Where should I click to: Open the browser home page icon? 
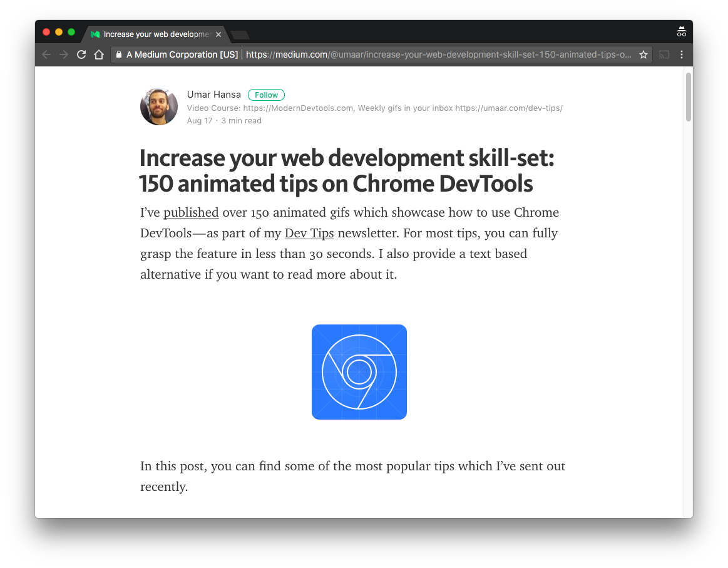point(99,55)
